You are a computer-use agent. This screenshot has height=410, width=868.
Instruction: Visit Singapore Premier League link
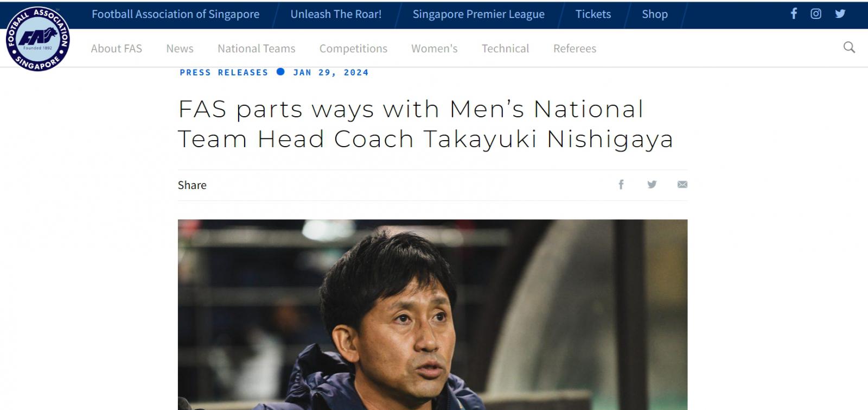pyautogui.click(x=478, y=14)
